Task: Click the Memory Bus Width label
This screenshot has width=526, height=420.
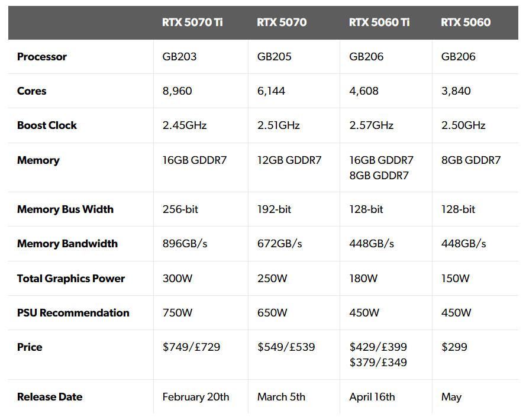Action: click(65, 209)
